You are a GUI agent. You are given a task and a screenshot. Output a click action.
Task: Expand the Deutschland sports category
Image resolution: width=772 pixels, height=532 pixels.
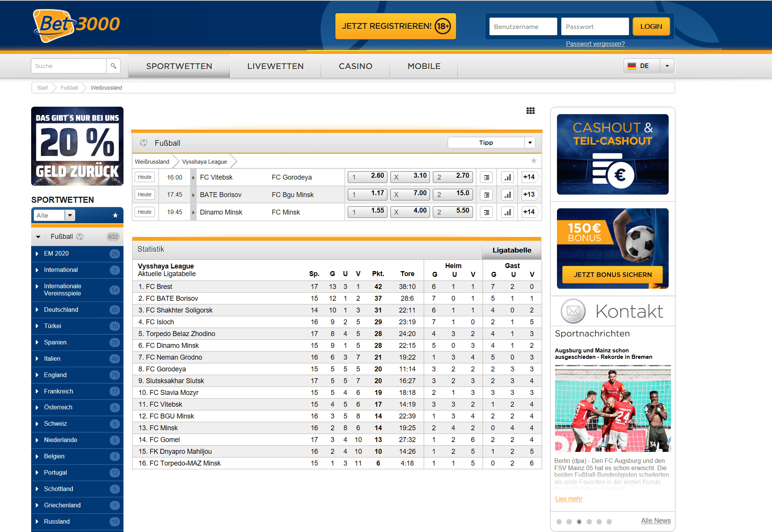[61, 309]
